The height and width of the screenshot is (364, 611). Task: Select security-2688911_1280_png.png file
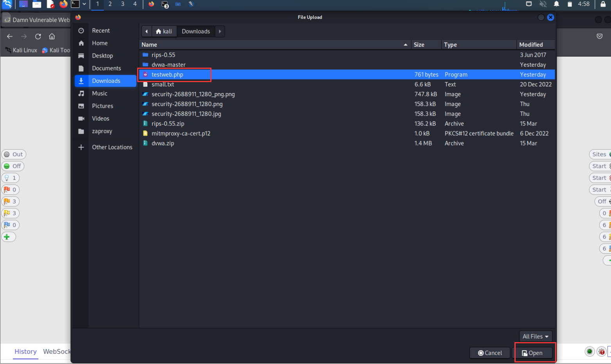pyautogui.click(x=347, y=94)
